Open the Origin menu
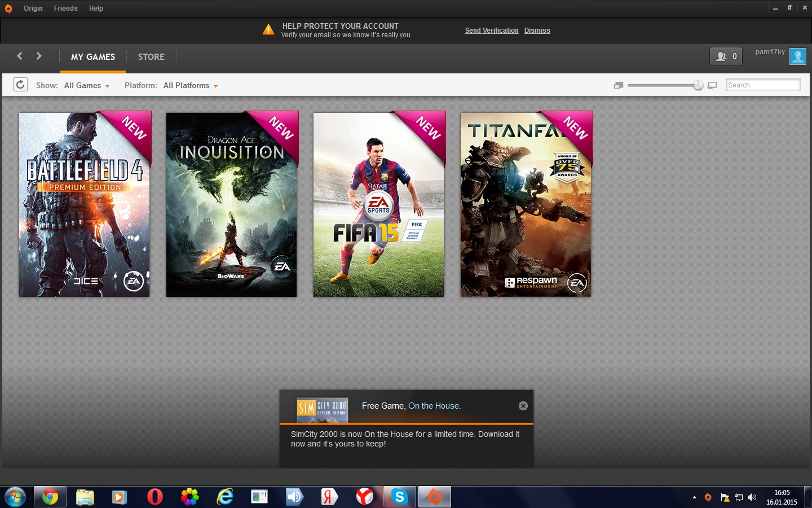Image resolution: width=812 pixels, height=508 pixels. (x=33, y=8)
